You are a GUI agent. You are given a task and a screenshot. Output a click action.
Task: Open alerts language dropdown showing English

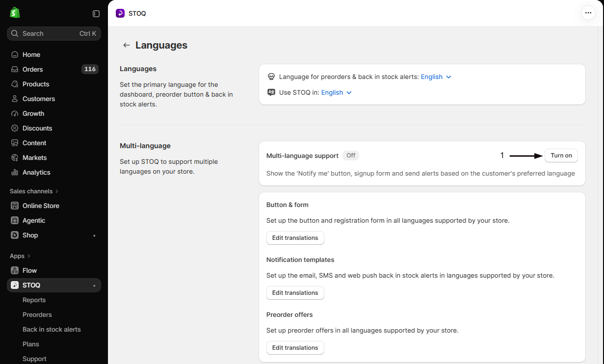(436, 77)
